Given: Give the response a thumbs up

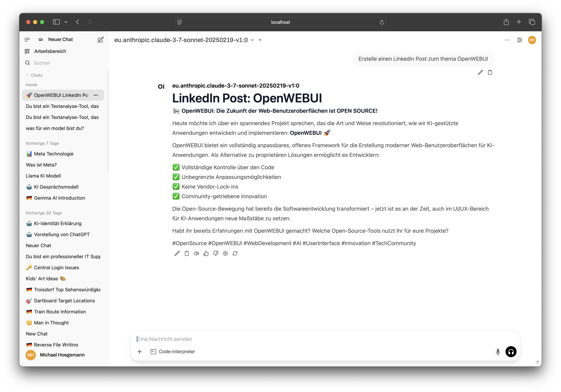Looking at the screenshot, I should [206, 253].
